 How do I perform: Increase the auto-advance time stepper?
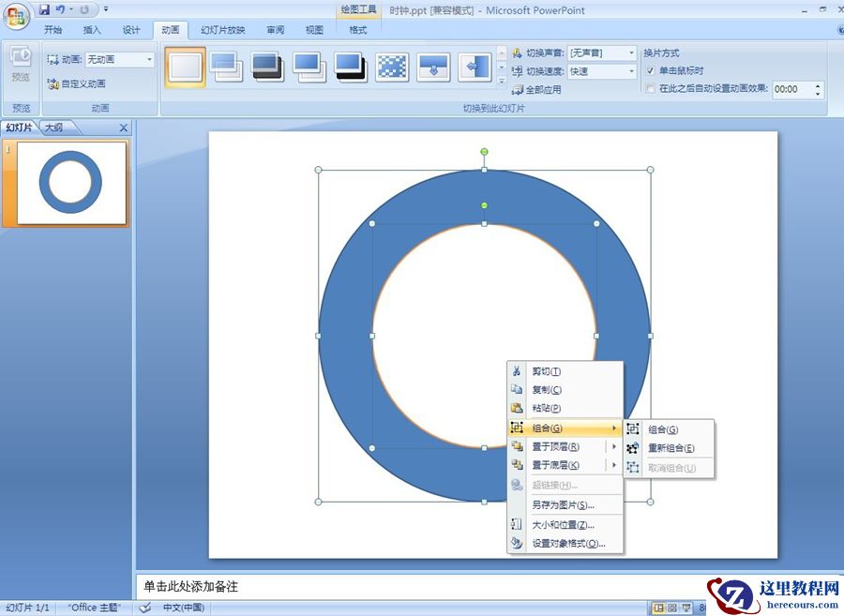pos(818,85)
